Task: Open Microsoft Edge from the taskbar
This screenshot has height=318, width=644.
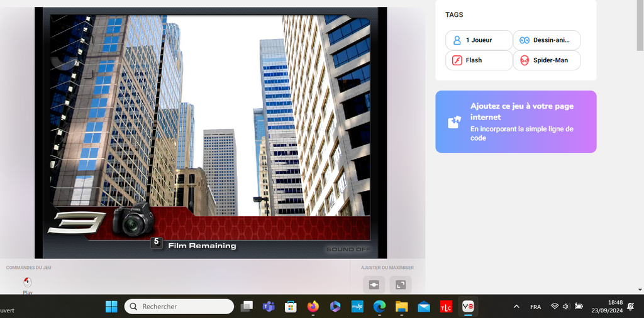Action: [379, 307]
